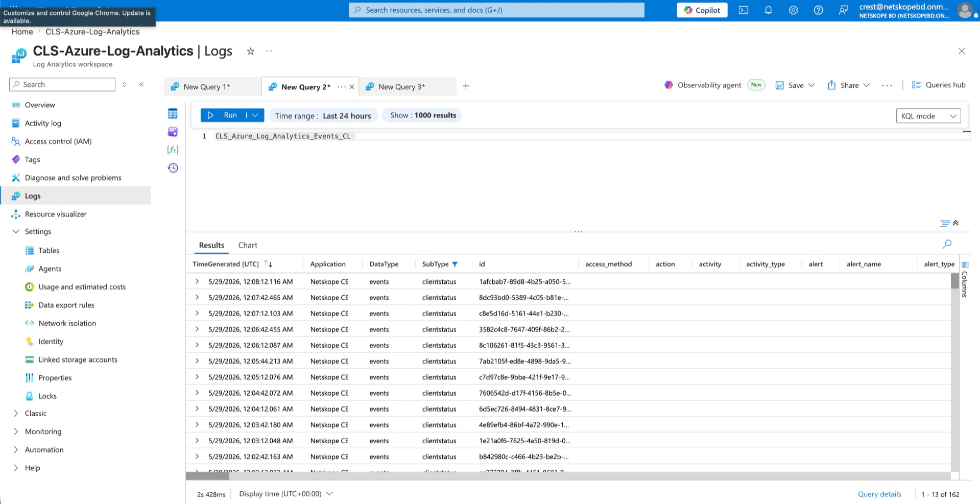The image size is (980, 504).
Task: Go to the Home breadcrumb
Action: pyautogui.click(x=22, y=32)
